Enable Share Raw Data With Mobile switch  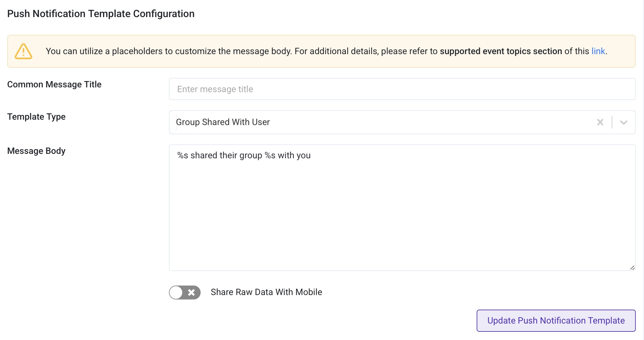(x=184, y=292)
